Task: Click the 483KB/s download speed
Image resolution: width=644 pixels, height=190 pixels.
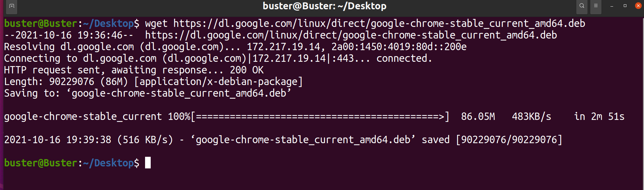Action: [531, 117]
